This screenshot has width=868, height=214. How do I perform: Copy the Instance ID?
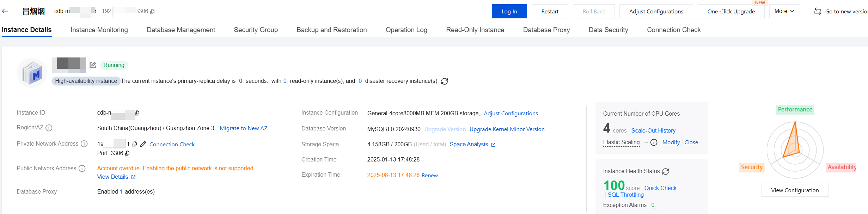coord(137,113)
